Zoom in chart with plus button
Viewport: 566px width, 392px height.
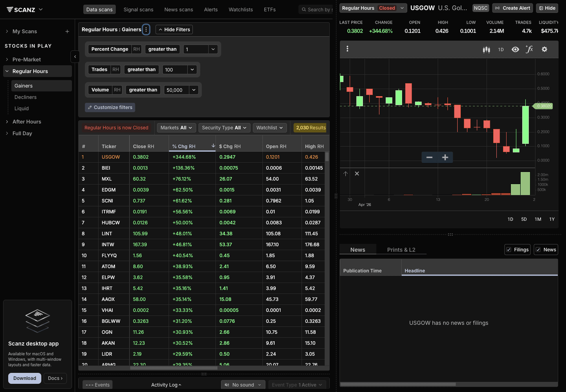(445, 158)
